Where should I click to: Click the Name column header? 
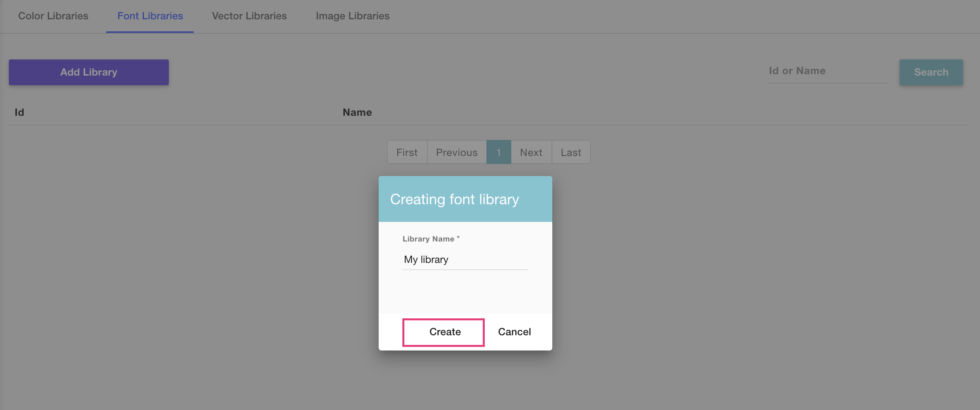357,112
